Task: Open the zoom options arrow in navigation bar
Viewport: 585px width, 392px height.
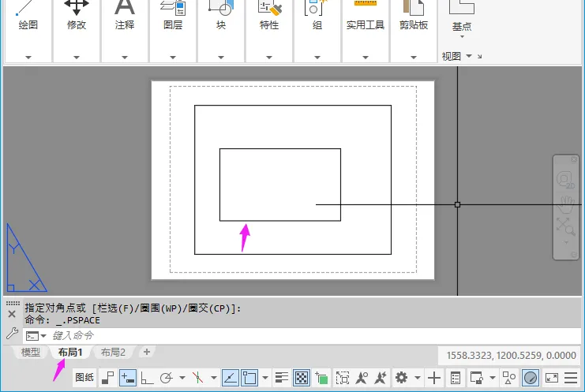Action: (x=566, y=242)
